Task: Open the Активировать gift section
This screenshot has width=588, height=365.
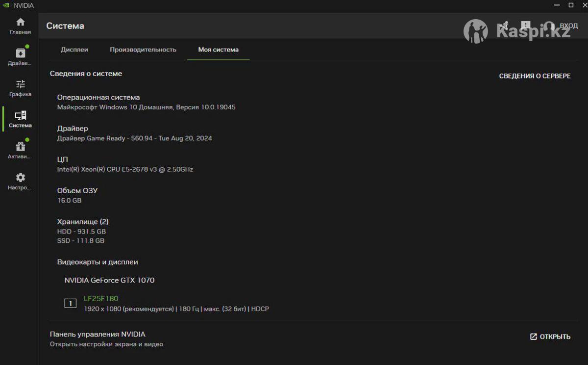Action: pyautogui.click(x=20, y=150)
